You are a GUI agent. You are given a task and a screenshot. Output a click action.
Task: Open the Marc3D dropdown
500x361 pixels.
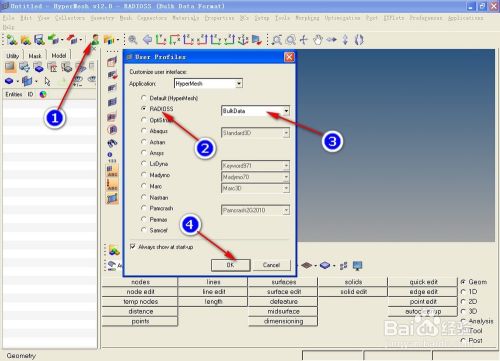[x=255, y=188]
